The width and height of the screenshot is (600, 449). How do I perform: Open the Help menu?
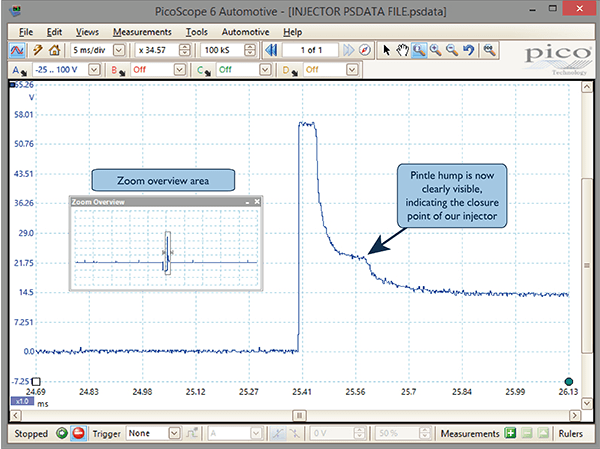(x=293, y=32)
